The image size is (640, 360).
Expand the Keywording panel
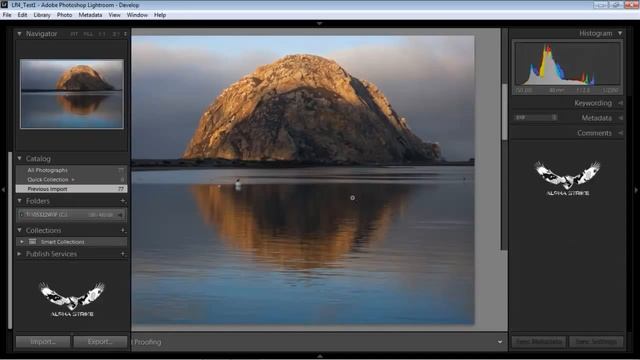620,103
